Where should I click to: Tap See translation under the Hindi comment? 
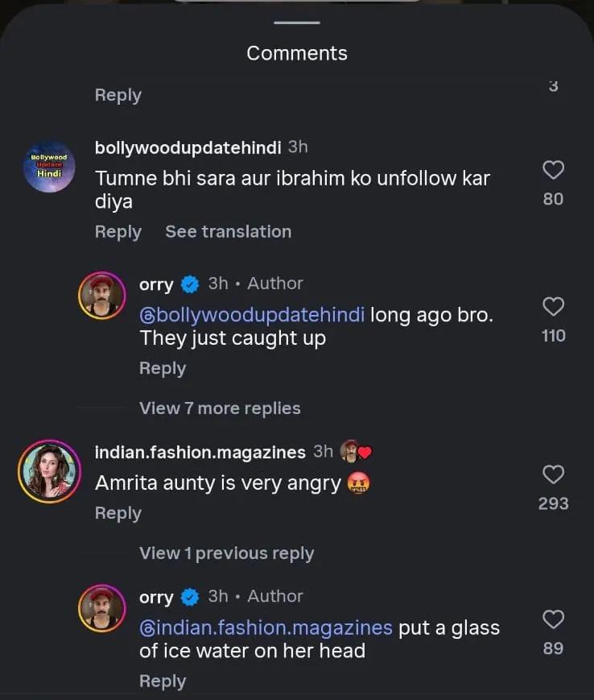point(228,232)
